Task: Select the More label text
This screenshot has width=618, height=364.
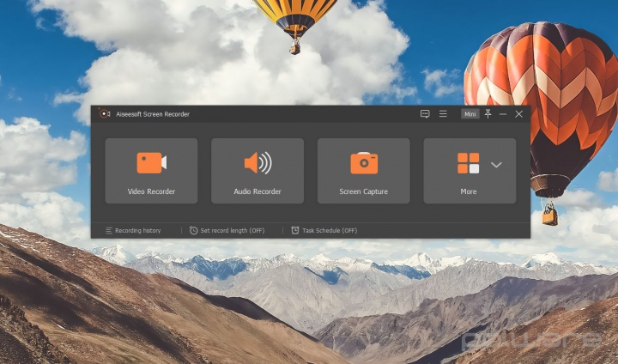Action: (468, 191)
